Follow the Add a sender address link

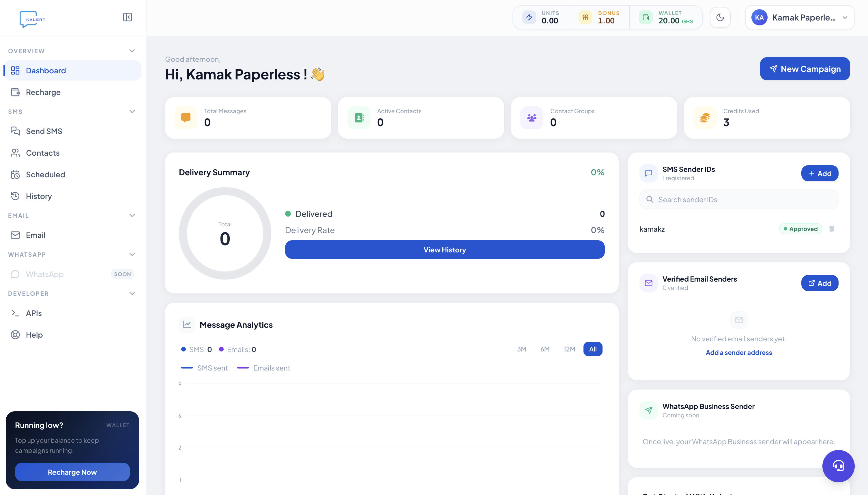pos(739,353)
